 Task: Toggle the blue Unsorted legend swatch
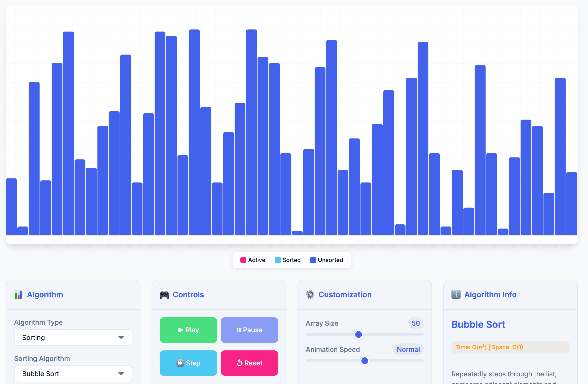(x=313, y=260)
